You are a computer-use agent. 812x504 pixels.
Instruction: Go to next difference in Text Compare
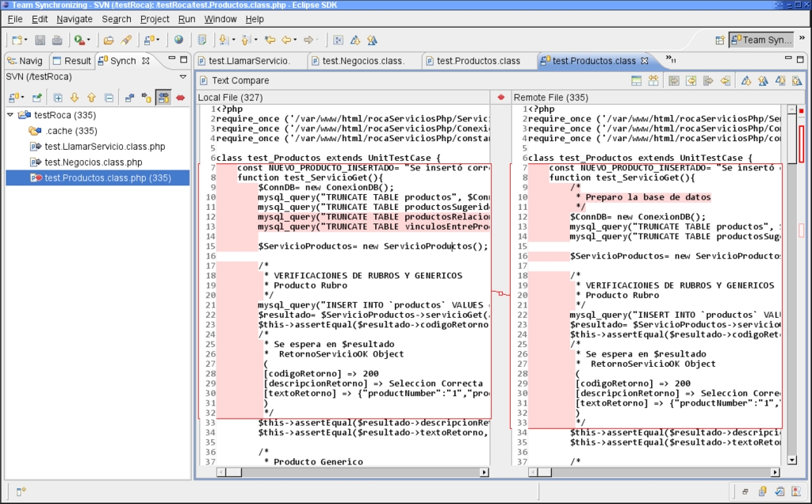pos(746,80)
